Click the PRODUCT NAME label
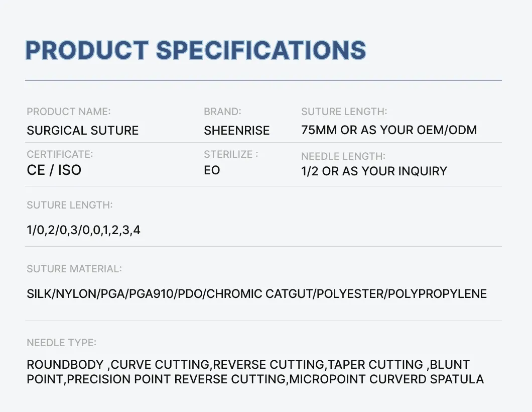 point(69,112)
